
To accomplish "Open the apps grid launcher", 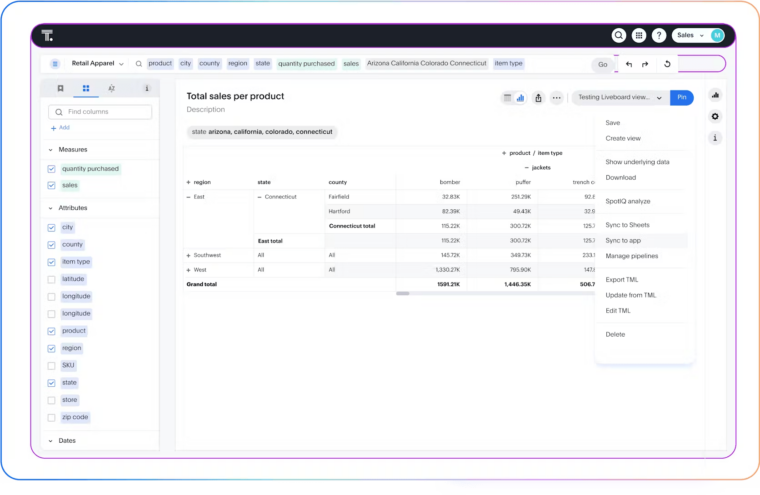I will 639,35.
